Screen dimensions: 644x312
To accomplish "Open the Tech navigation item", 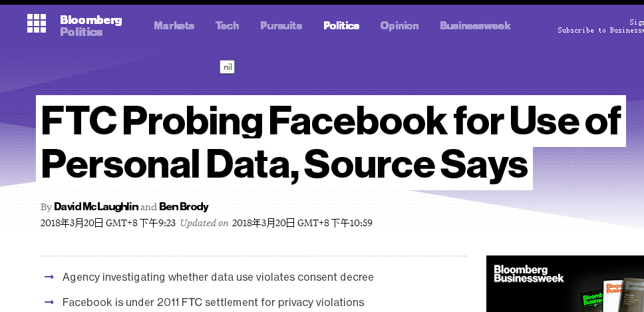I will 227,26.
